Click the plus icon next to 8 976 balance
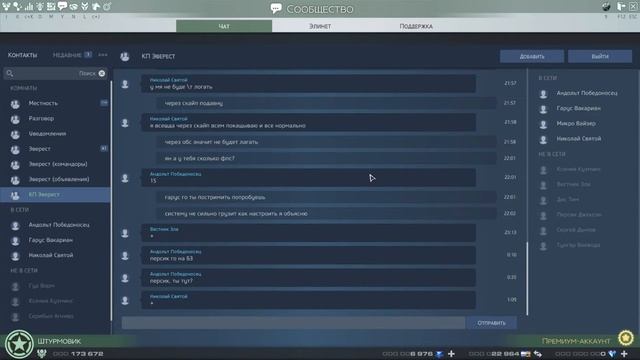This screenshot has width=640, height=360. [x=451, y=353]
